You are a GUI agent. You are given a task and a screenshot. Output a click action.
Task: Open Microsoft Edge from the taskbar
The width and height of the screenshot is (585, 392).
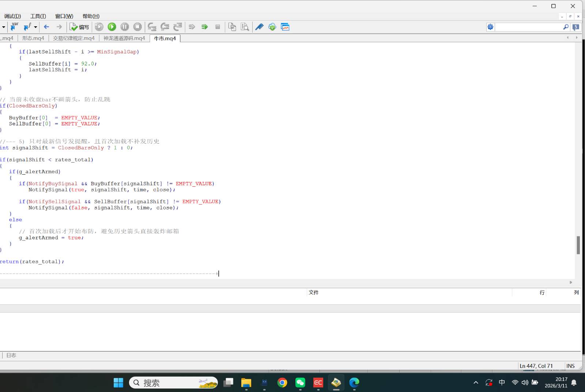[x=354, y=383]
